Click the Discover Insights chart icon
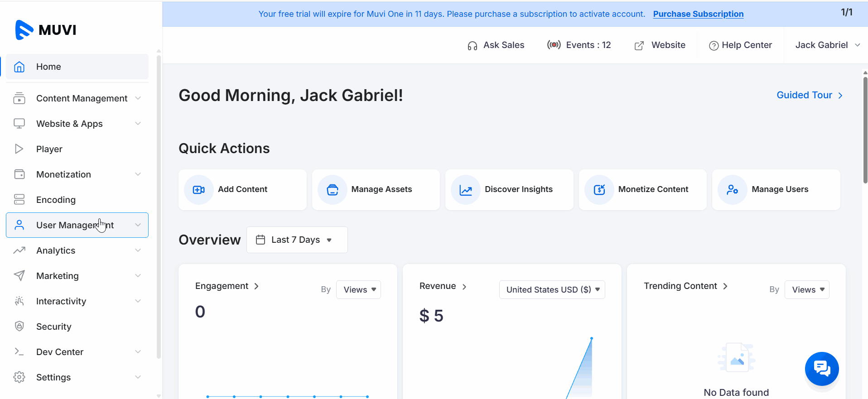 click(x=465, y=190)
